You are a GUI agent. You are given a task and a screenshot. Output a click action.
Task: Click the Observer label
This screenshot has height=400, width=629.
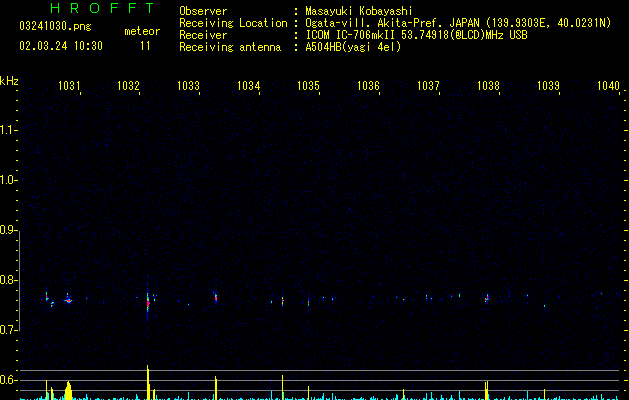tap(203, 11)
